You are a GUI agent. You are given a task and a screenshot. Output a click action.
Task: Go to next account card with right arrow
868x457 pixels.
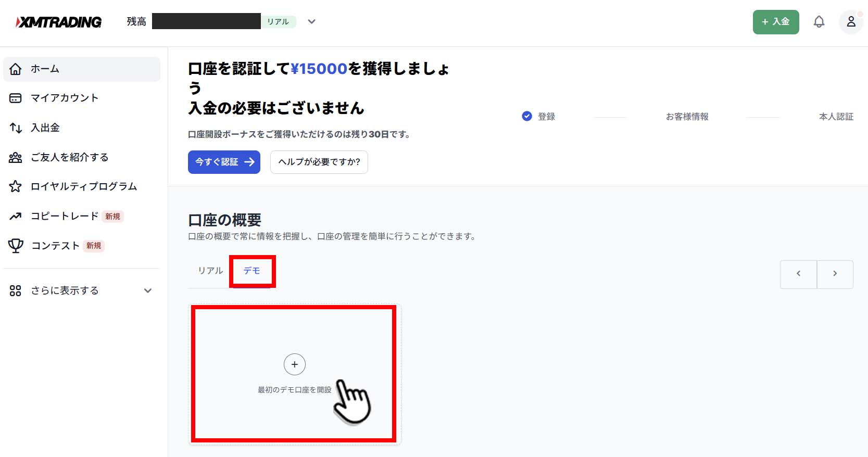click(835, 274)
